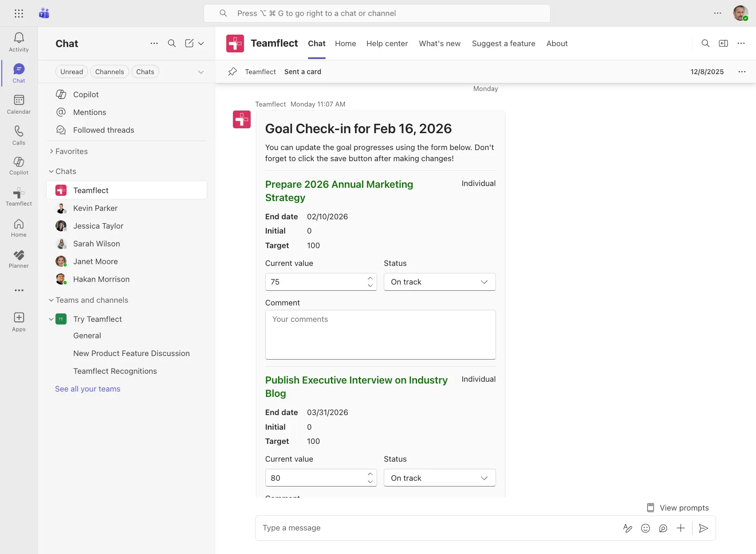Viewport: 756px width, 554px height.
Task: Click See all your teams
Action: tap(87, 388)
